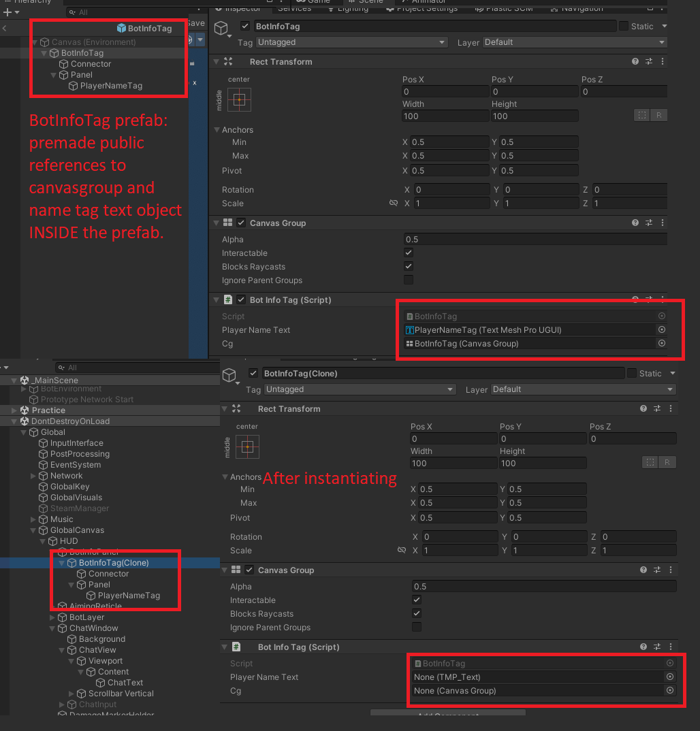700x731 pixels.
Task: Open the presets icon on Rect Transform
Action: point(649,61)
